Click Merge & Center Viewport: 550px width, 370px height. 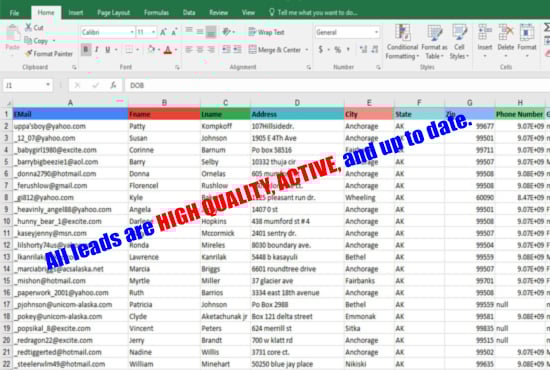(x=275, y=49)
